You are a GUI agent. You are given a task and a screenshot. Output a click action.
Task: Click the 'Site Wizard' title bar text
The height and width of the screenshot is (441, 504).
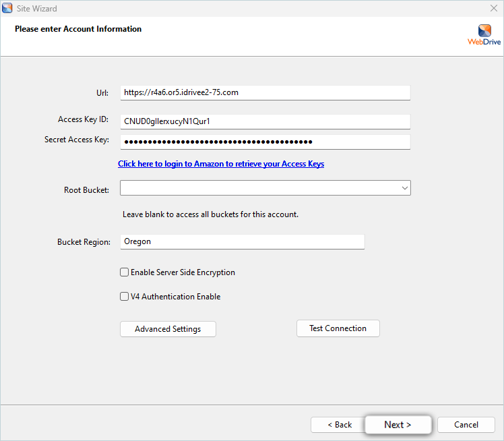tap(37, 9)
